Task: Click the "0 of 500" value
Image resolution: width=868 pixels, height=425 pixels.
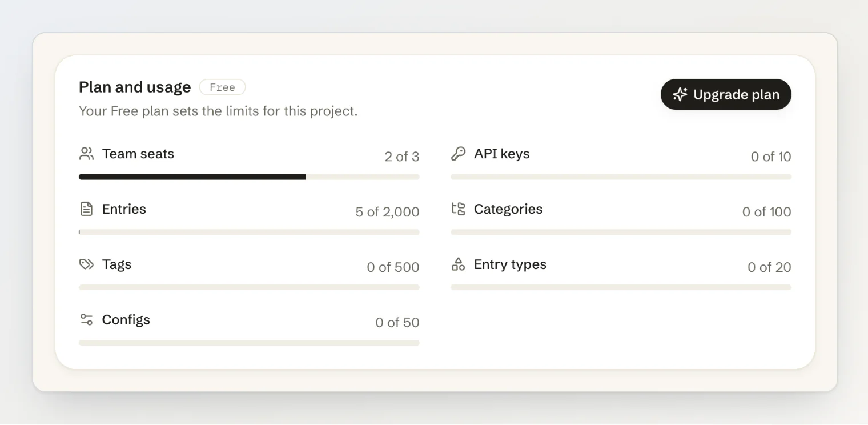Action: 393,267
